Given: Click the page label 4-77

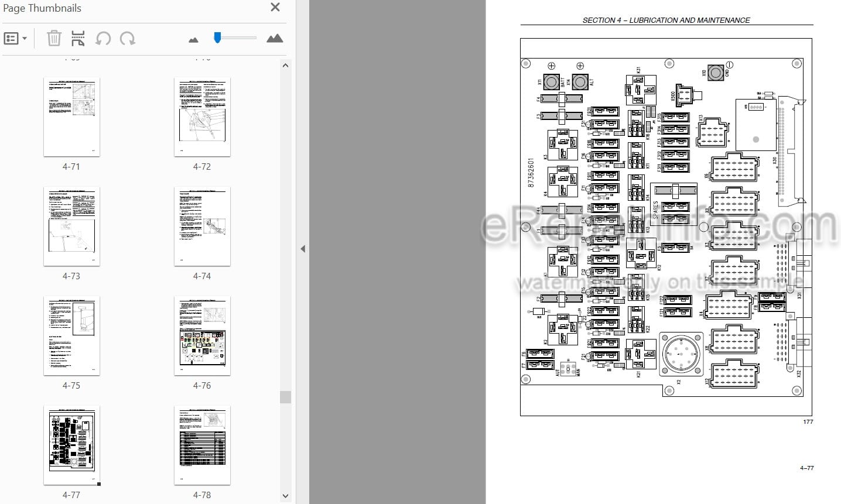Looking at the screenshot, I should point(71,495).
